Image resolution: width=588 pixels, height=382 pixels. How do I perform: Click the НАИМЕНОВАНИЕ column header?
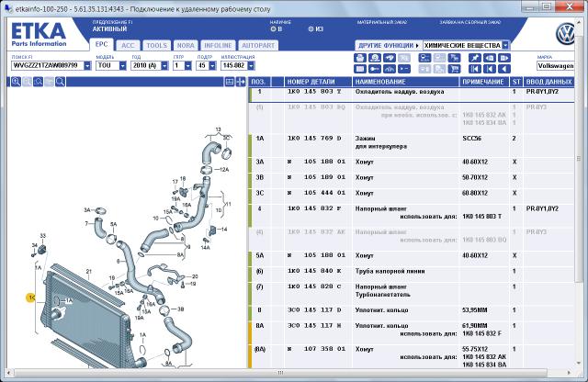coord(406,82)
